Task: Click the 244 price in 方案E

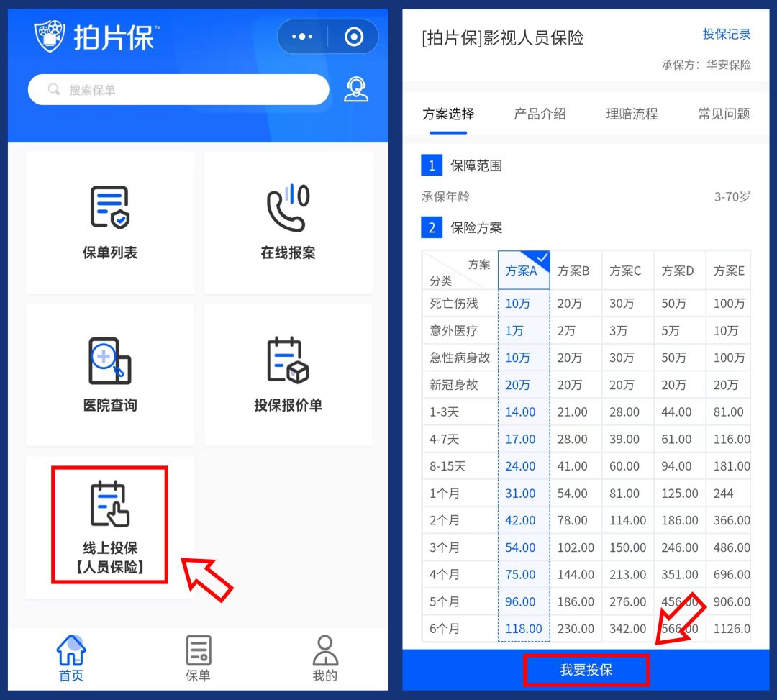Action: (723, 493)
